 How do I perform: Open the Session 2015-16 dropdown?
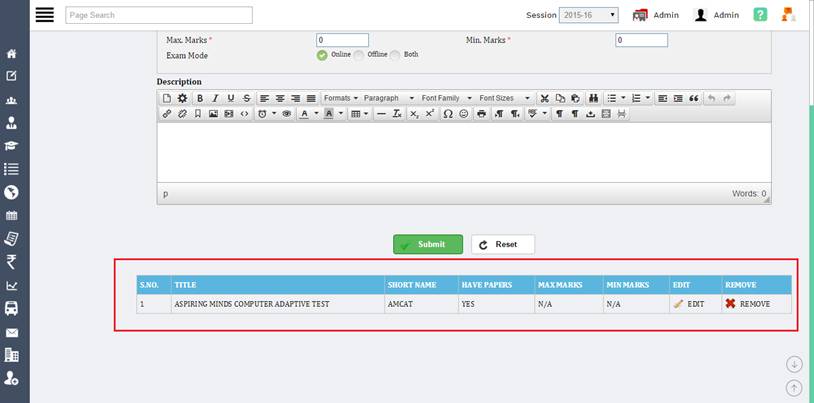pyautogui.click(x=588, y=15)
